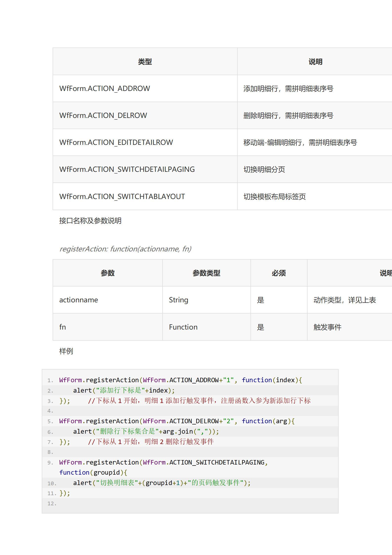Click the WfForm.ACTION_SWITCHTABLAYOUT cell
This screenshot has width=392, height=555.
click(122, 197)
